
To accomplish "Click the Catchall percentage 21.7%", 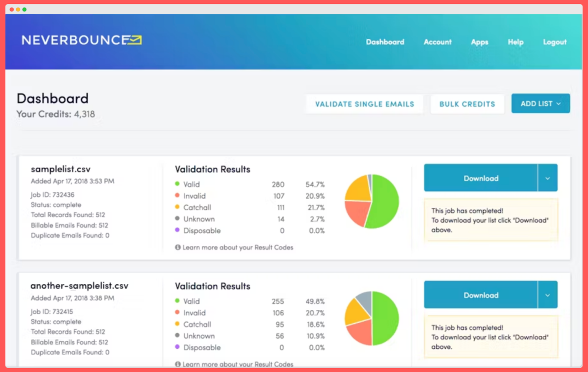I will (316, 208).
